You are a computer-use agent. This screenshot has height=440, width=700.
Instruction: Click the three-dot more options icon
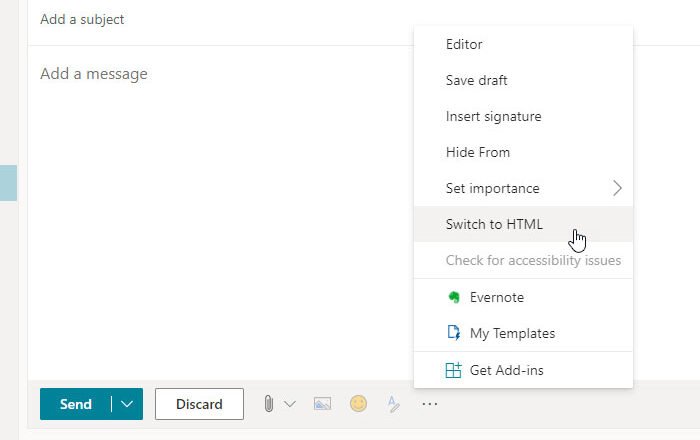click(x=429, y=404)
